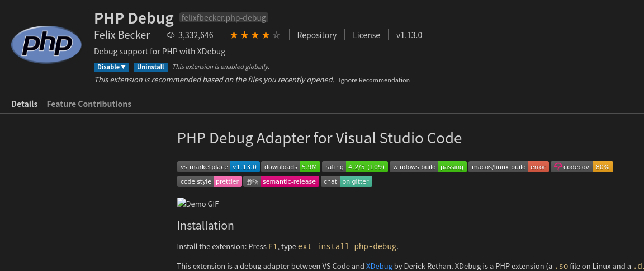
Task: Click the v1.13.0 version text
Action: [x=409, y=35]
